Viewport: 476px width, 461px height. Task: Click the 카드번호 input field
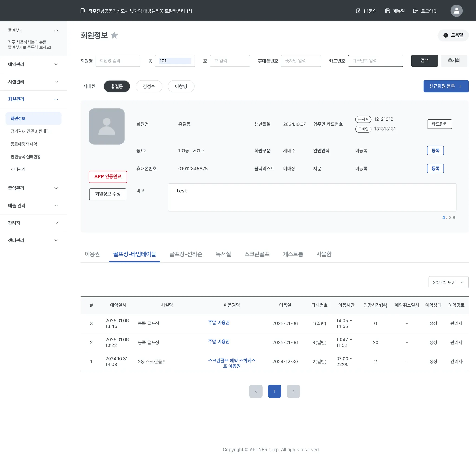coord(375,61)
